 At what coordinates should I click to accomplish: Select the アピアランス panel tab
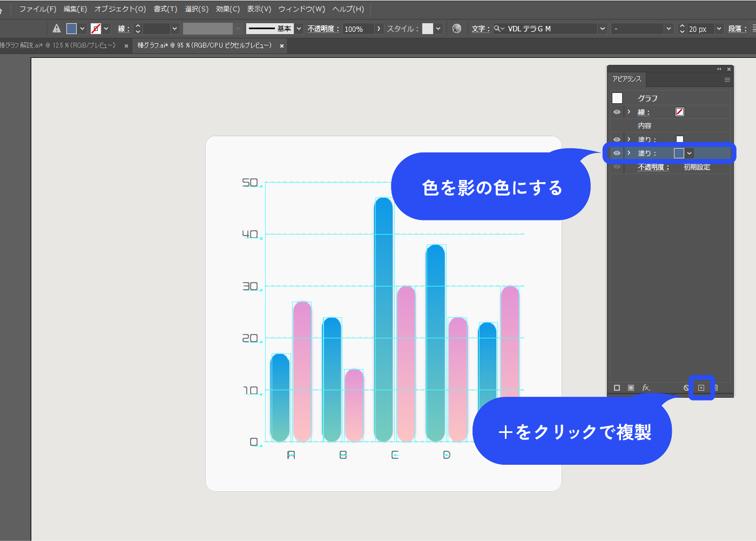pos(626,79)
